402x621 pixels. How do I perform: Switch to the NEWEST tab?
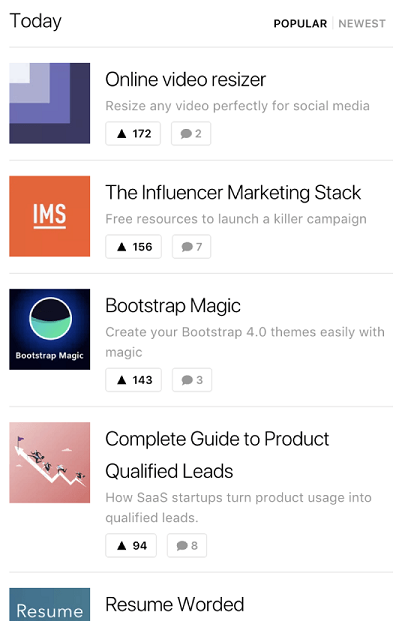pos(362,24)
